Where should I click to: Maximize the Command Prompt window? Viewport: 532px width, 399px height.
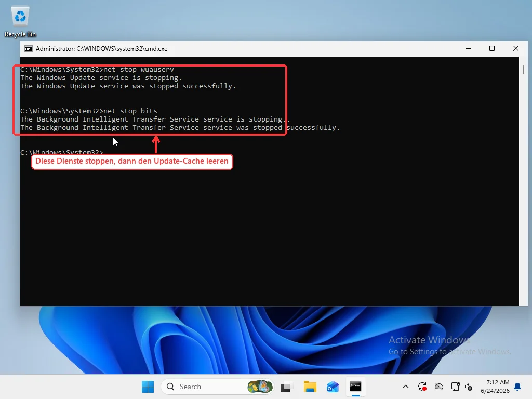coord(492,48)
